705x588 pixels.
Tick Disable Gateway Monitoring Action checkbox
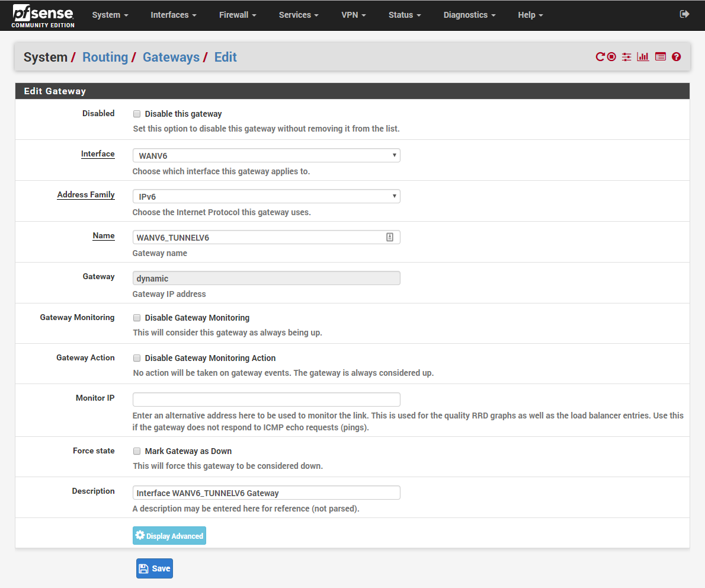tap(137, 358)
